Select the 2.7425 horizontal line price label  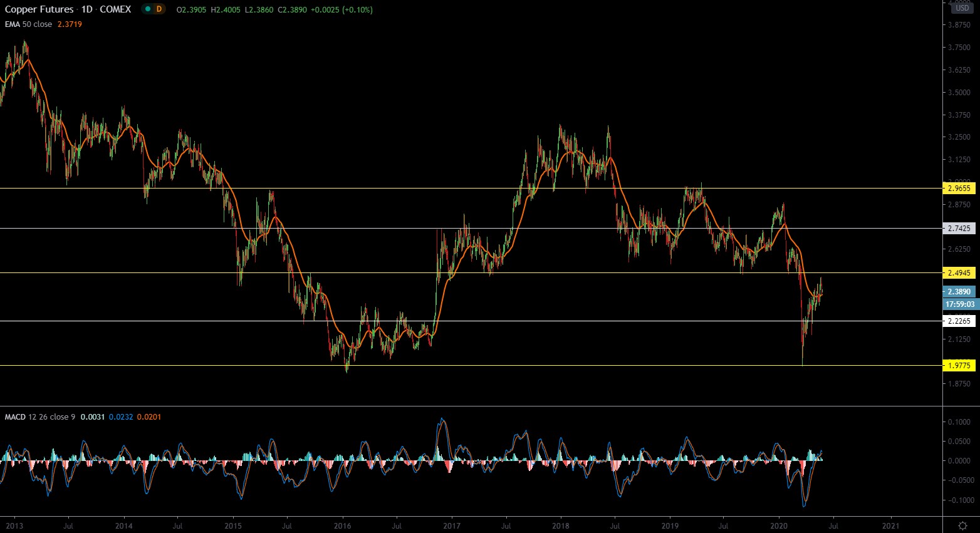tap(959, 229)
